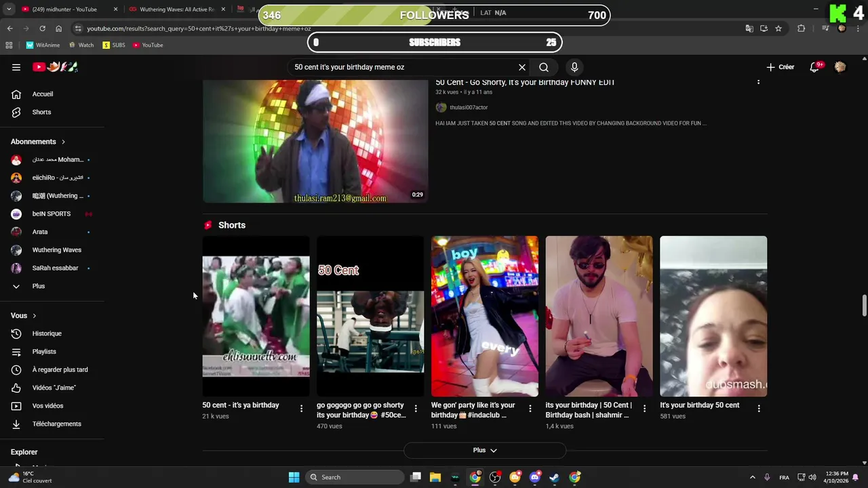Screen dimensions: 868x488
Task: Open account avatar menu
Action: pos(840,67)
